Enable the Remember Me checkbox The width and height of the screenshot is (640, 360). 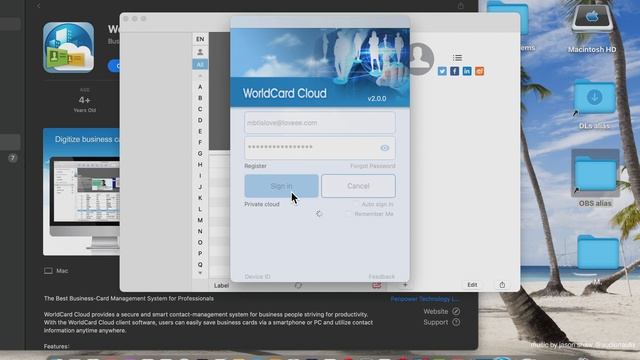349,214
